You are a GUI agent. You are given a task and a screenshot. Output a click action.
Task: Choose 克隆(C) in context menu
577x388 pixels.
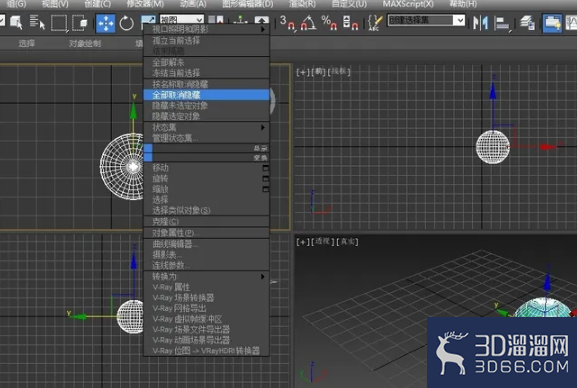coord(206,222)
